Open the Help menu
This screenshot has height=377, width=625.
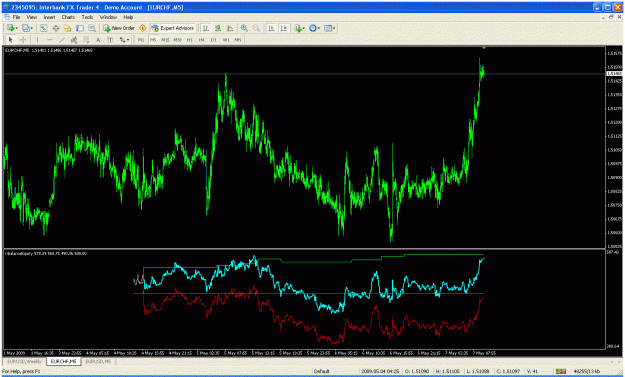tap(128, 17)
